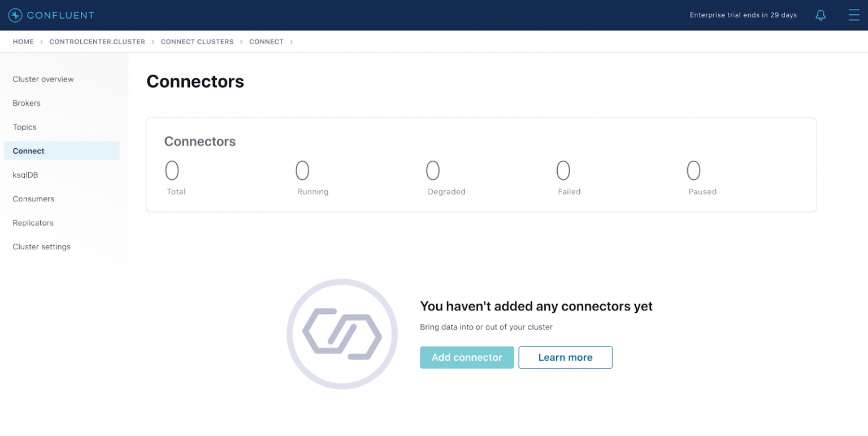Click the connector chain link illustration
The image size is (868, 436).
(342, 334)
